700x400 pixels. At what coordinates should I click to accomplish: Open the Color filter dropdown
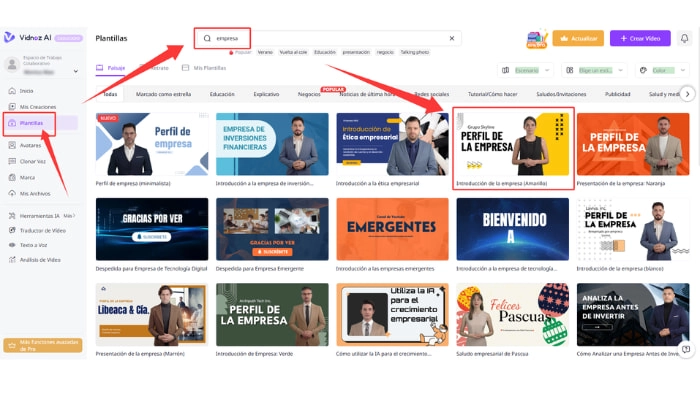[x=662, y=70]
